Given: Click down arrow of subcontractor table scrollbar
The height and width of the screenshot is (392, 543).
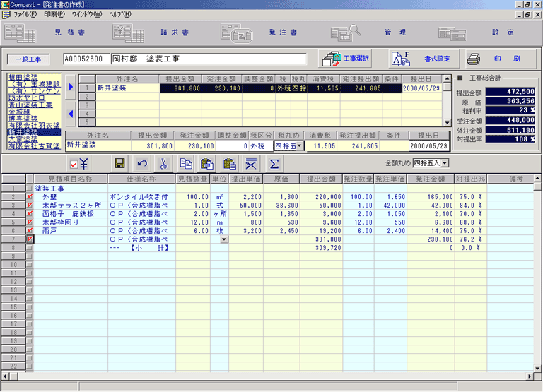Looking at the screenshot, I should 447,122.
